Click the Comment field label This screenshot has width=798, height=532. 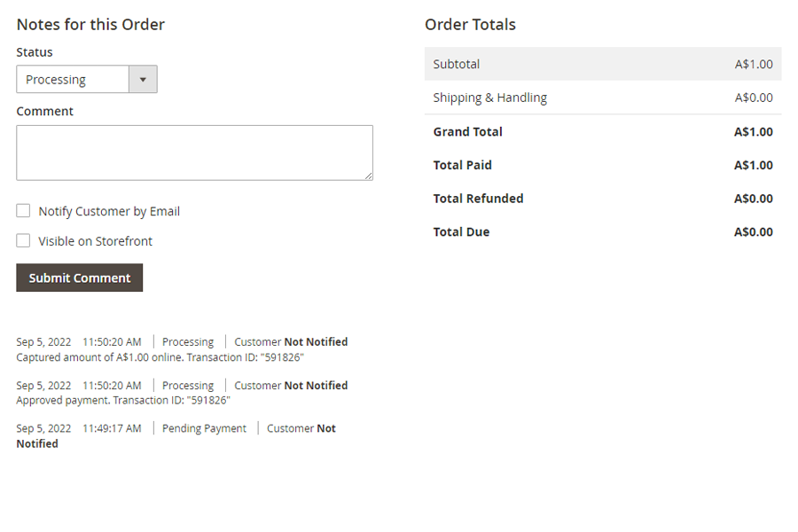pos(45,112)
